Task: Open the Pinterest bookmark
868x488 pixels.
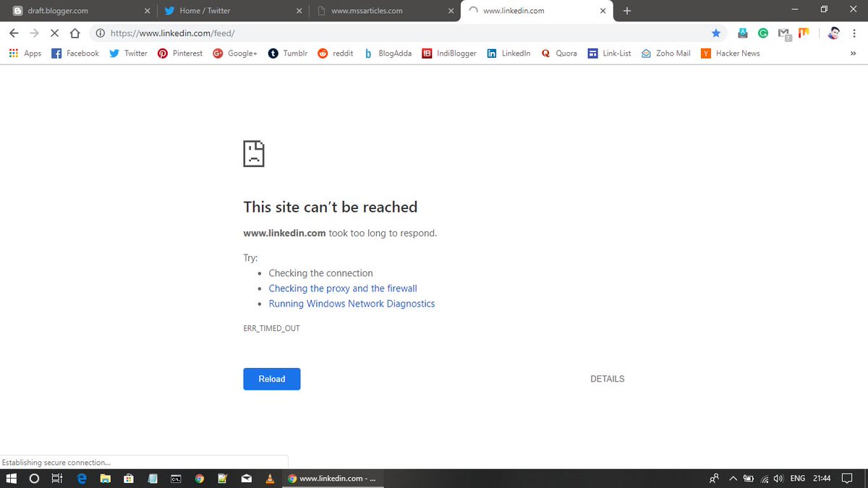Action: coord(180,53)
